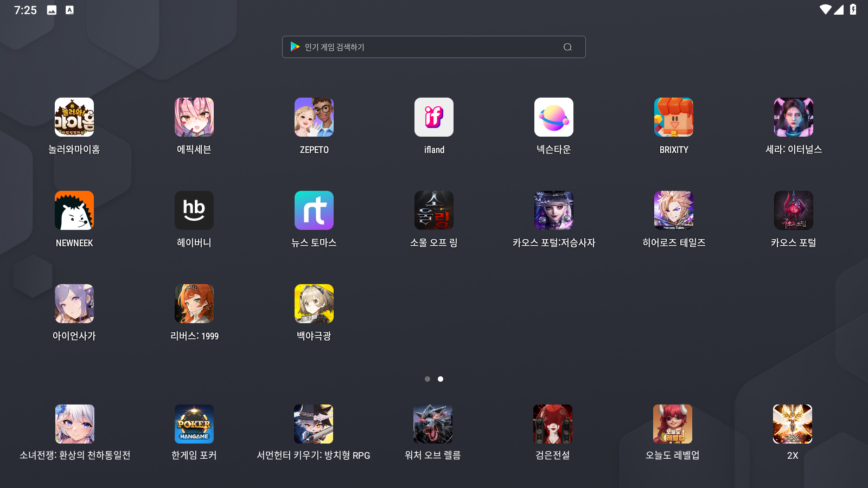The image size is (868, 488).
Task: Switch to the first home page dot
Action: [427, 379]
